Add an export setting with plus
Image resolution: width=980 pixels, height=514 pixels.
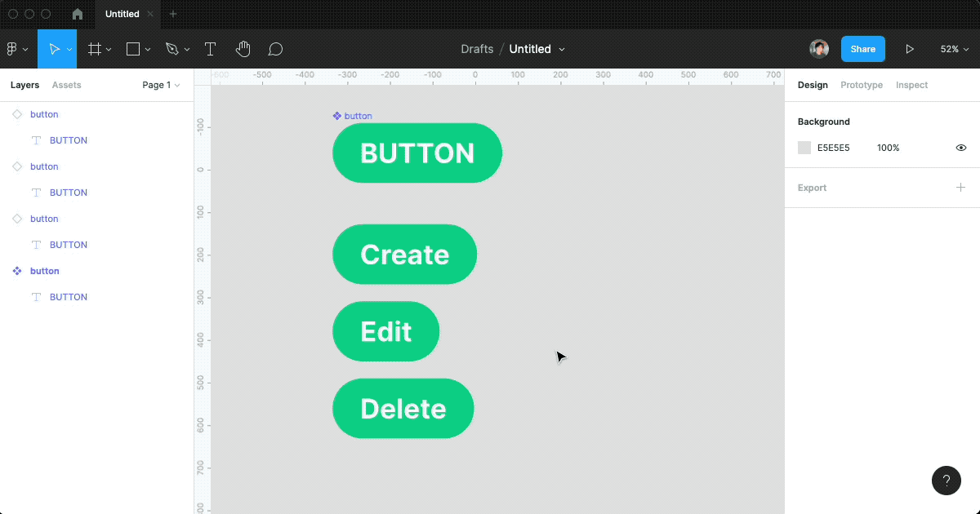coord(961,188)
